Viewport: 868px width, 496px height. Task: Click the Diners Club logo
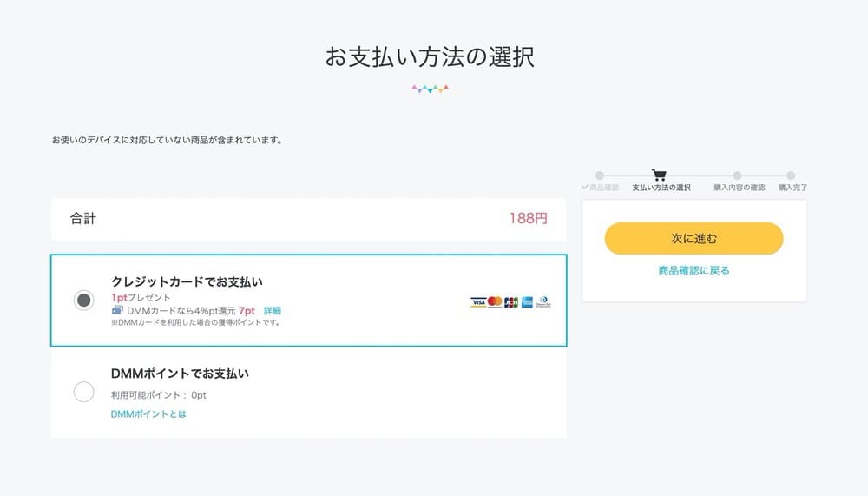(543, 302)
